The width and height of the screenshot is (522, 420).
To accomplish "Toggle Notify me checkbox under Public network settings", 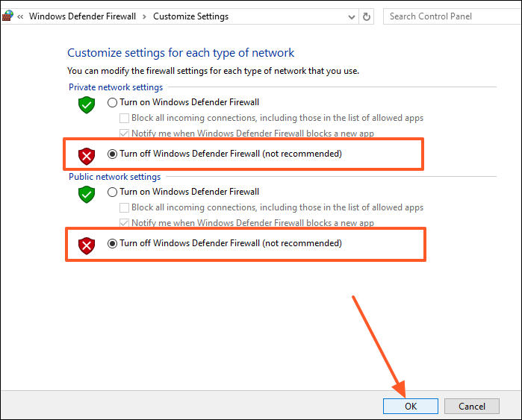I will tap(125, 223).
